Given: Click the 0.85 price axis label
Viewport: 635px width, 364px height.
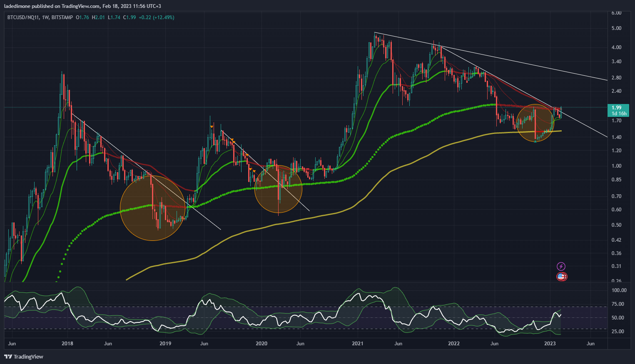Looking at the screenshot, I should [616, 180].
